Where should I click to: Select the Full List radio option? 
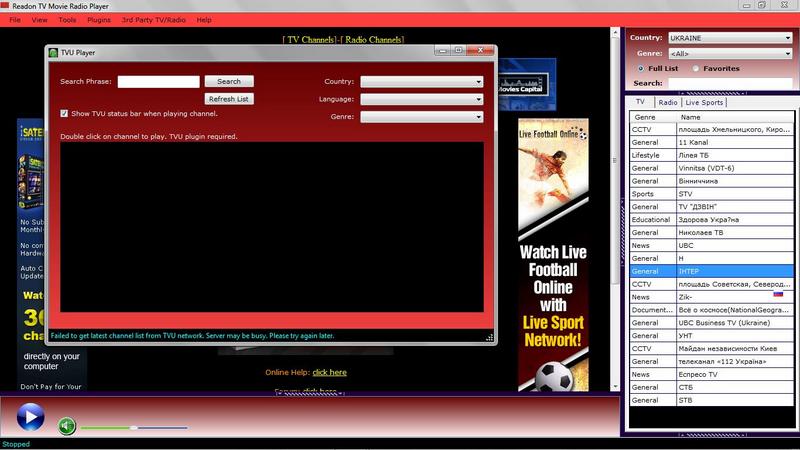click(641, 68)
